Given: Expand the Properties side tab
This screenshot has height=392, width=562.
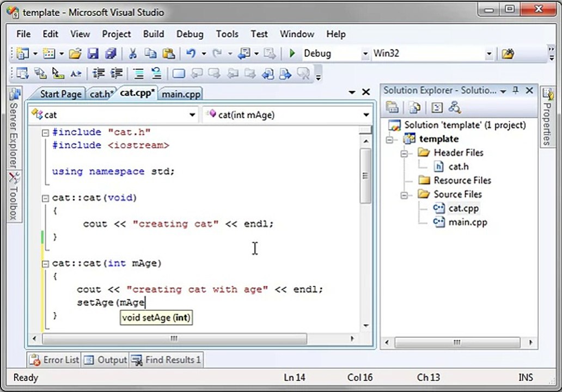Looking at the screenshot, I should click(x=547, y=117).
